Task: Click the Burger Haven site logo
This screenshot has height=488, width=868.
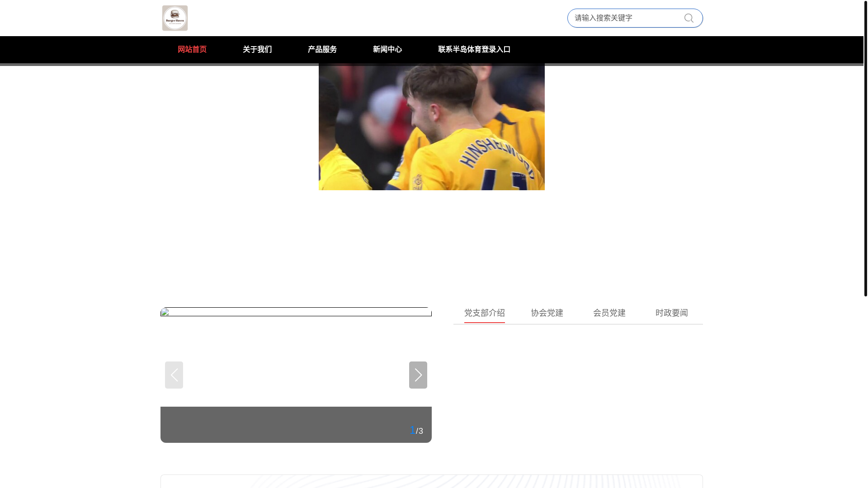Action: point(175,18)
